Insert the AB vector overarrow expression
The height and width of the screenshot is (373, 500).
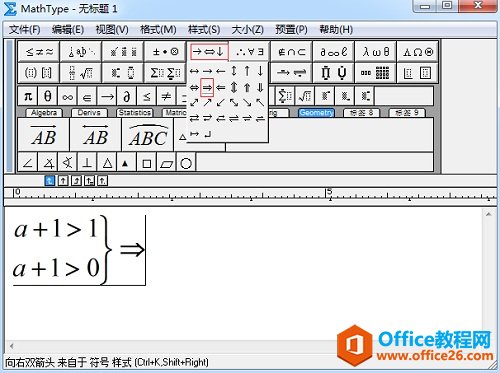[44, 135]
